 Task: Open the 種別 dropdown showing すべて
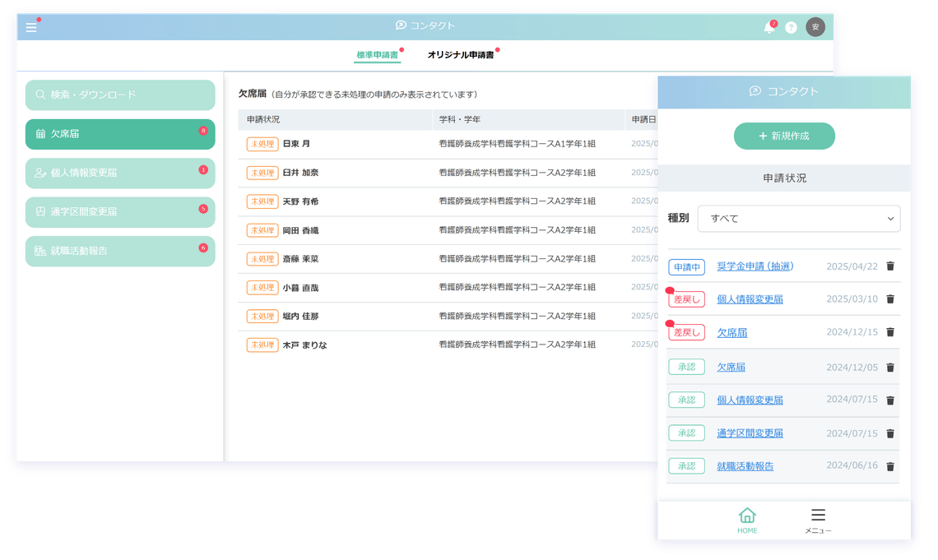click(798, 218)
